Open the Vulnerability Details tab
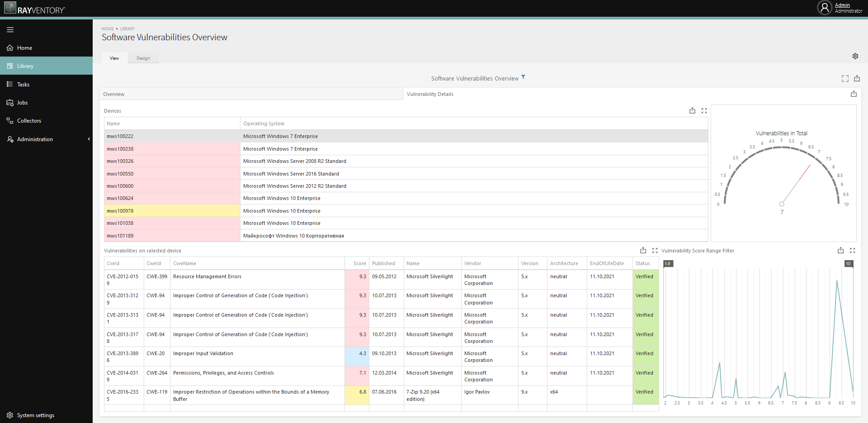The width and height of the screenshot is (868, 423). (x=430, y=94)
